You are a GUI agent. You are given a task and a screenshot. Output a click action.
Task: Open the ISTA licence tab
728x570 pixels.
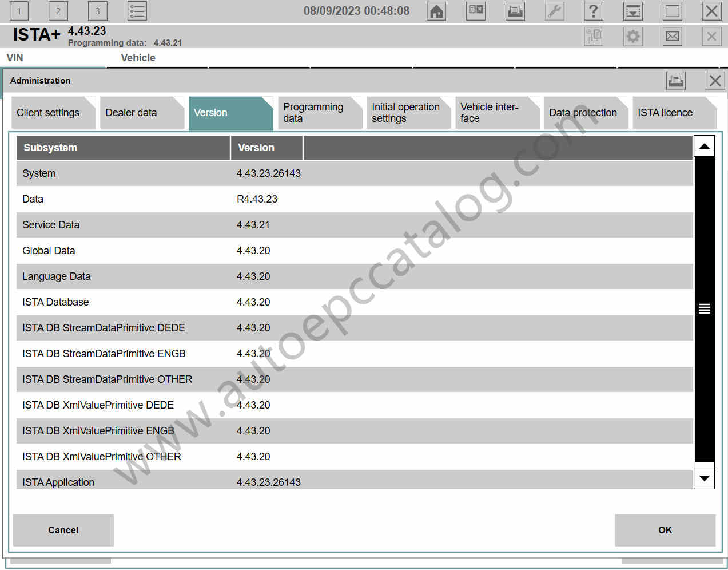coord(674,113)
